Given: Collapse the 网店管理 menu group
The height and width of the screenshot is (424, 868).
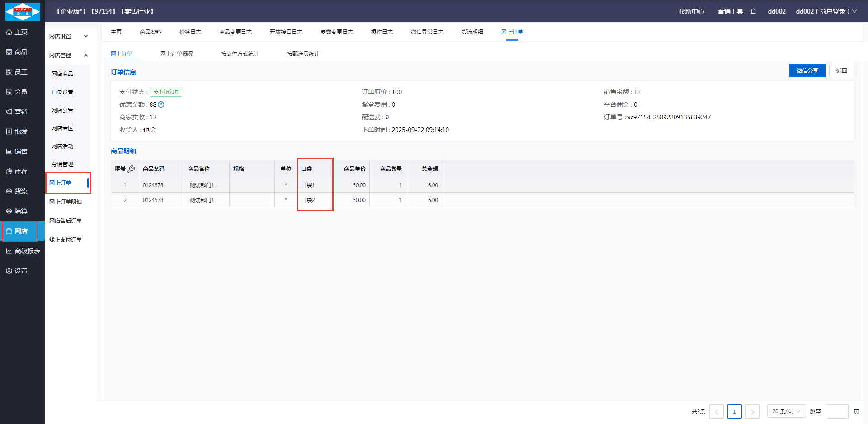Looking at the screenshot, I should point(68,55).
